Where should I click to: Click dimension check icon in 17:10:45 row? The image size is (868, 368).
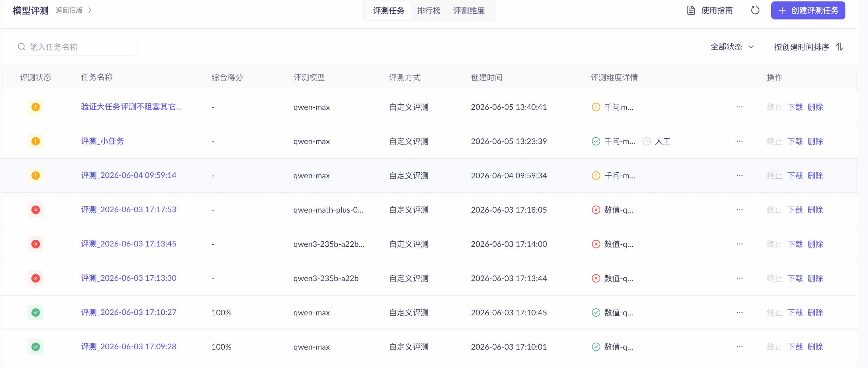[x=596, y=313]
